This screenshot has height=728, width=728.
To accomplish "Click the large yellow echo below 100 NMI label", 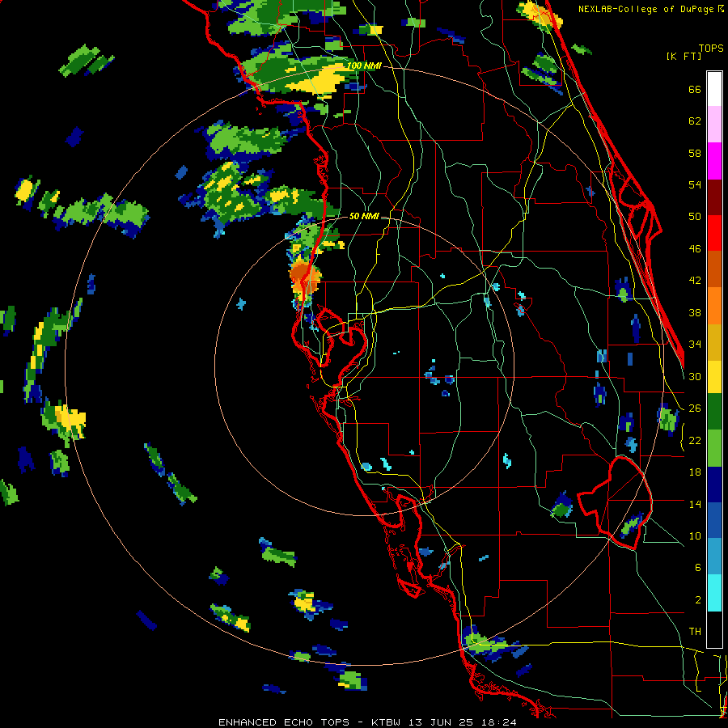I will tap(320, 80).
